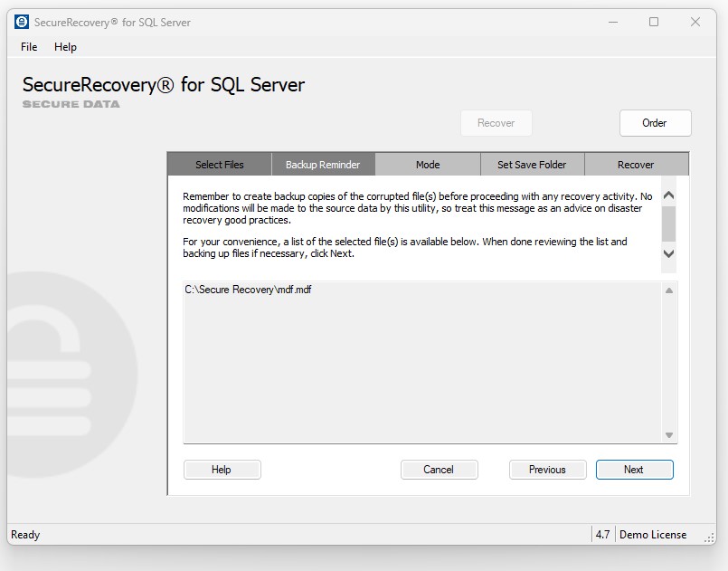Select the Backup Reminder tab

(x=323, y=165)
